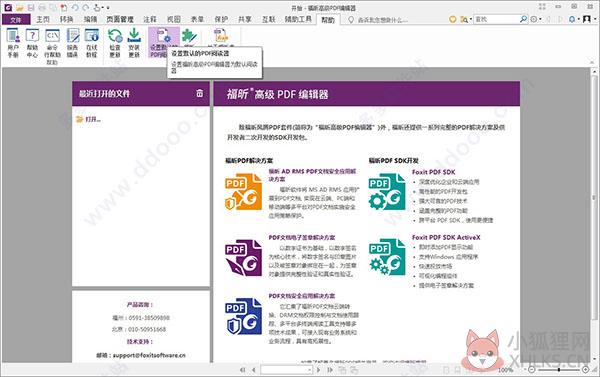Open the 用户手册 user manual icon
600x377 pixels.
point(13,43)
